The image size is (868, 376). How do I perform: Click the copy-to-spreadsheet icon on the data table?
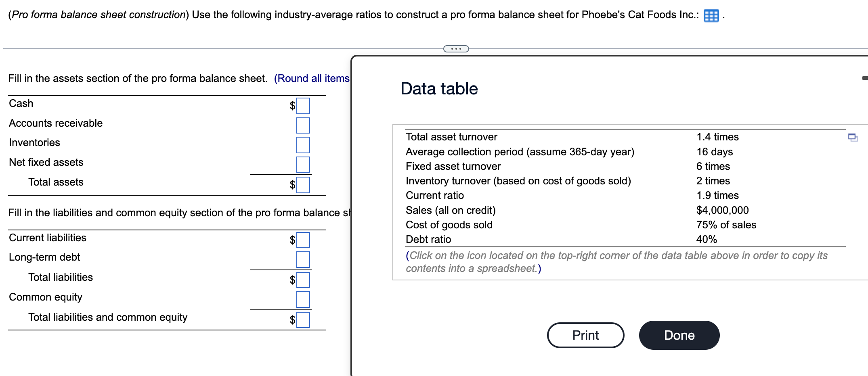[x=852, y=138]
